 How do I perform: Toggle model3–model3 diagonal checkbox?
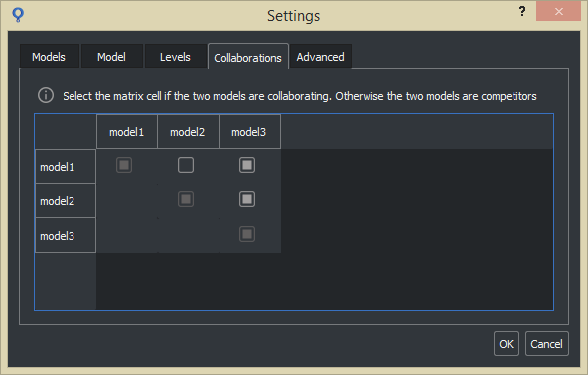pos(247,234)
